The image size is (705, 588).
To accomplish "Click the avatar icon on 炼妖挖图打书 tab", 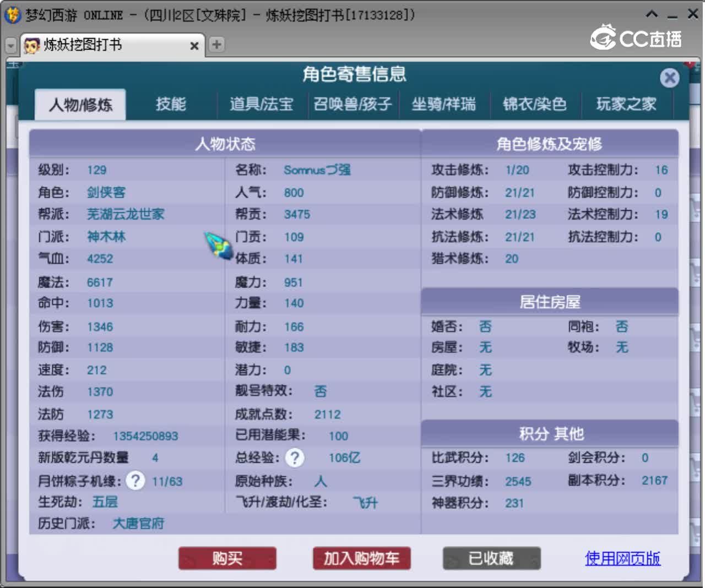I will tap(32, 45).
